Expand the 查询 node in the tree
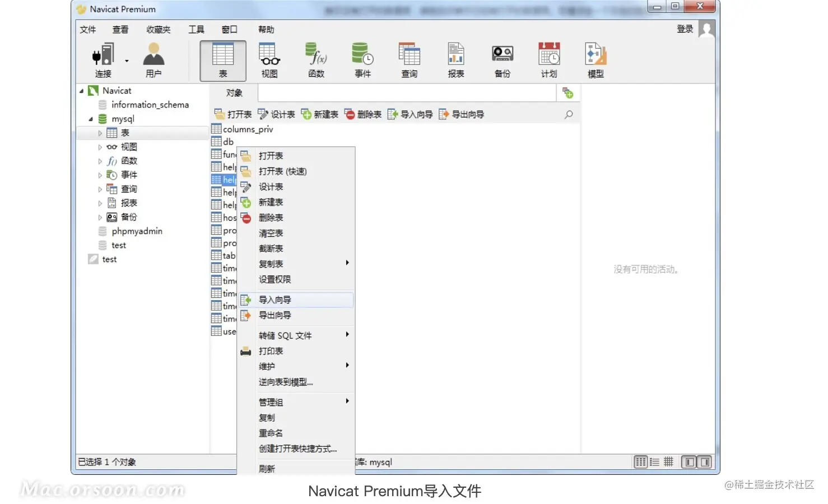This screenshot has width=828, height=504. [x=100, y=189]
